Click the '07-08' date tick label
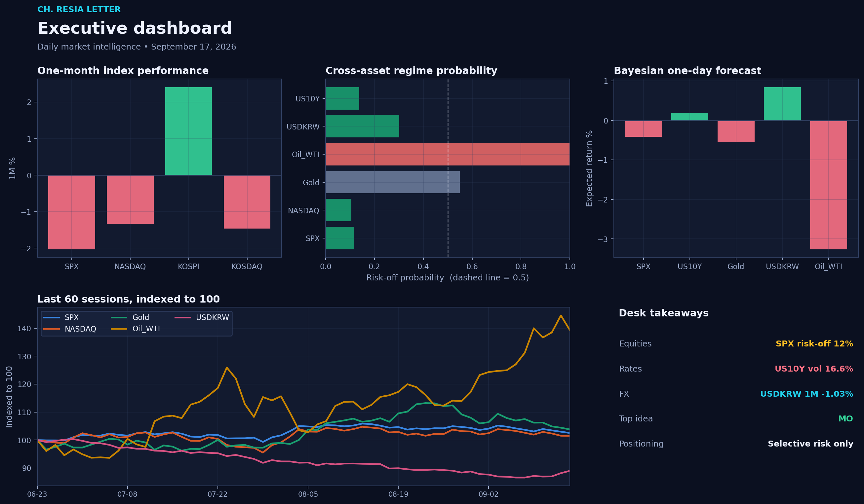864x504 pixels. point(127,494)
